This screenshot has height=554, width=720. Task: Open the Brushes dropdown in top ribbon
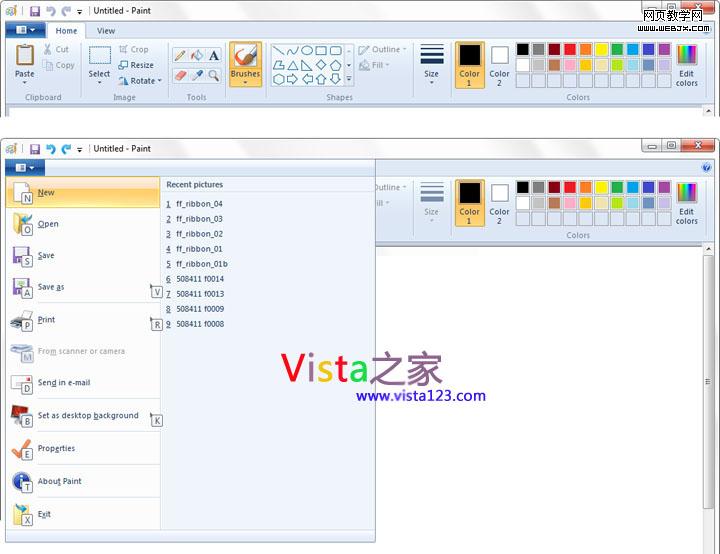[245, 81]
